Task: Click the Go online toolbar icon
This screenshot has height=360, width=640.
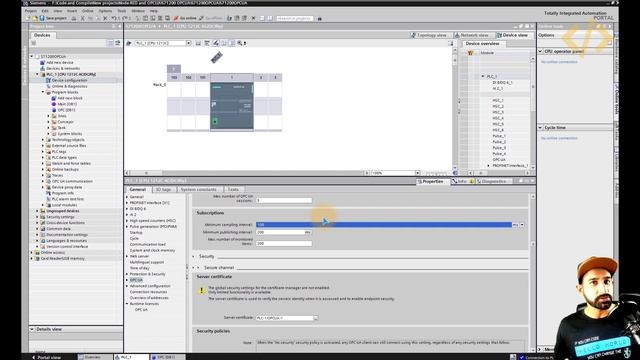Action: 176,18
